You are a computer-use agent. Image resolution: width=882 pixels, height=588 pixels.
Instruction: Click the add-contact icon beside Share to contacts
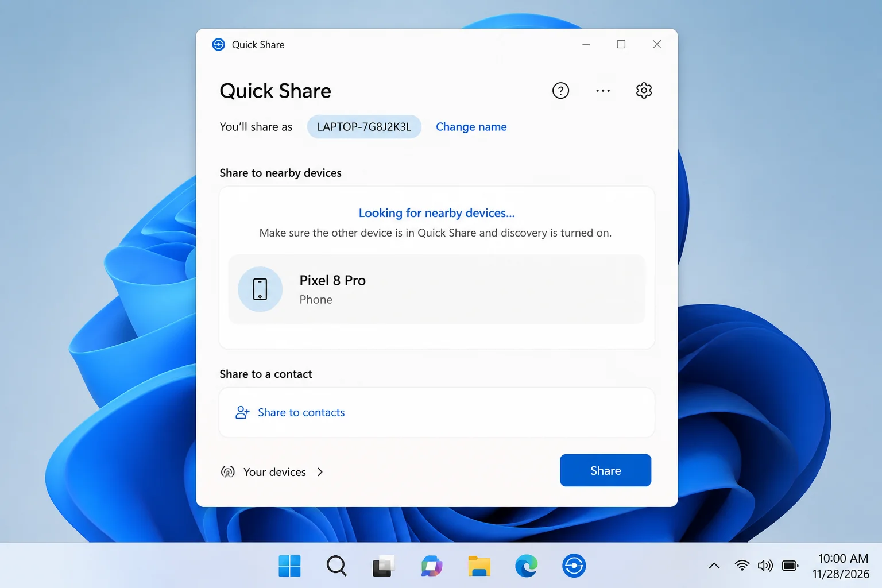click(x=242, y=412)
